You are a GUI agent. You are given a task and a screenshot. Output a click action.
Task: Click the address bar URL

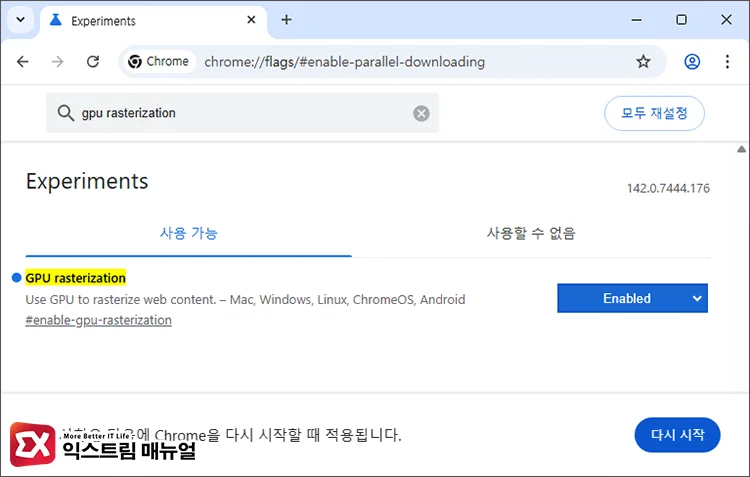click(344, 62)
